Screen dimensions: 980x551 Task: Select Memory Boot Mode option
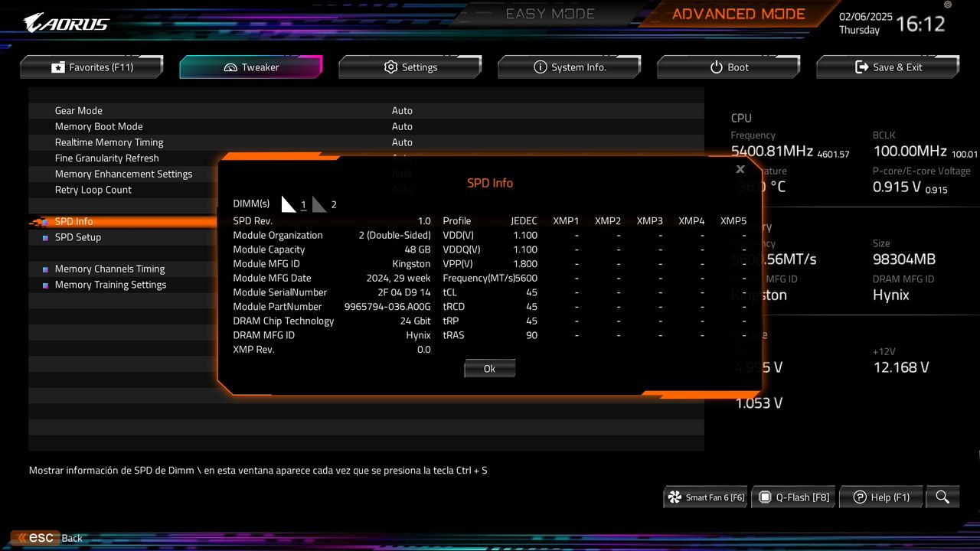coord(99,127)
